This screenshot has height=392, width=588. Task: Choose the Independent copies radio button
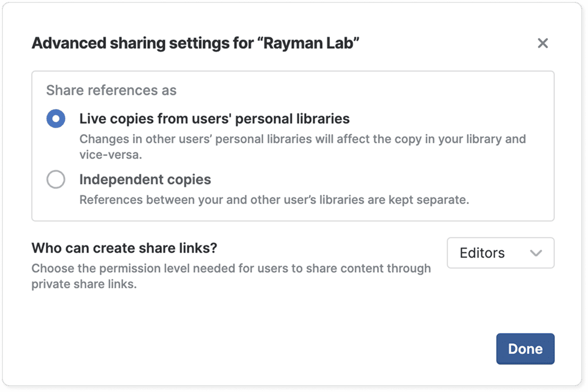56,180
